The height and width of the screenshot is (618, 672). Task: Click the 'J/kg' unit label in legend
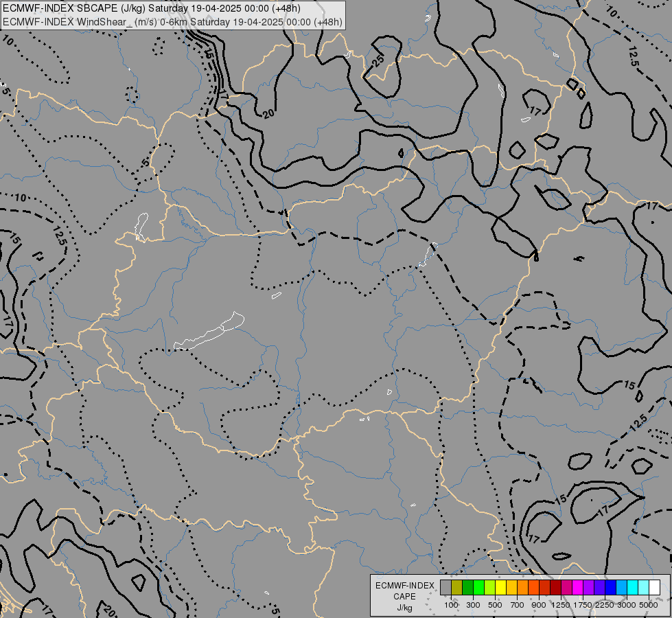[404, 608]
